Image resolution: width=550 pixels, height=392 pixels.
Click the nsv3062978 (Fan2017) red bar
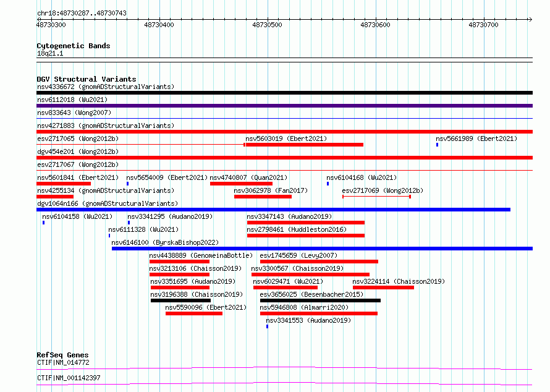(x=263, y=197)
